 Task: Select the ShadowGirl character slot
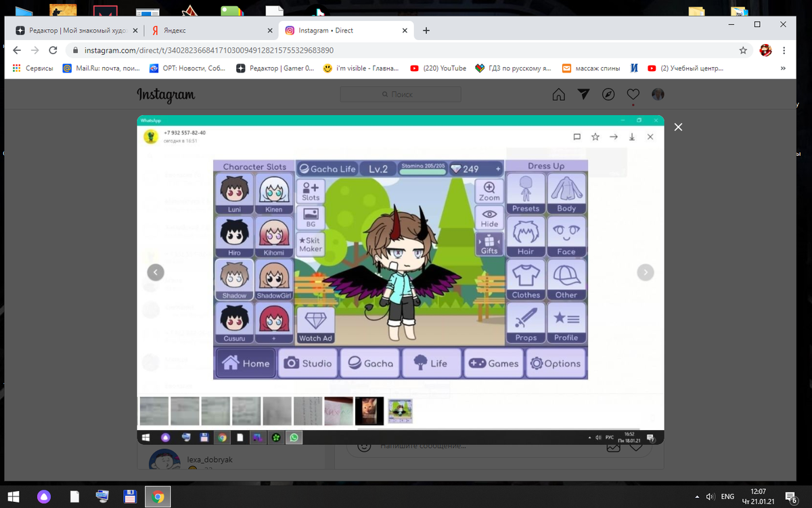[274, 280]
